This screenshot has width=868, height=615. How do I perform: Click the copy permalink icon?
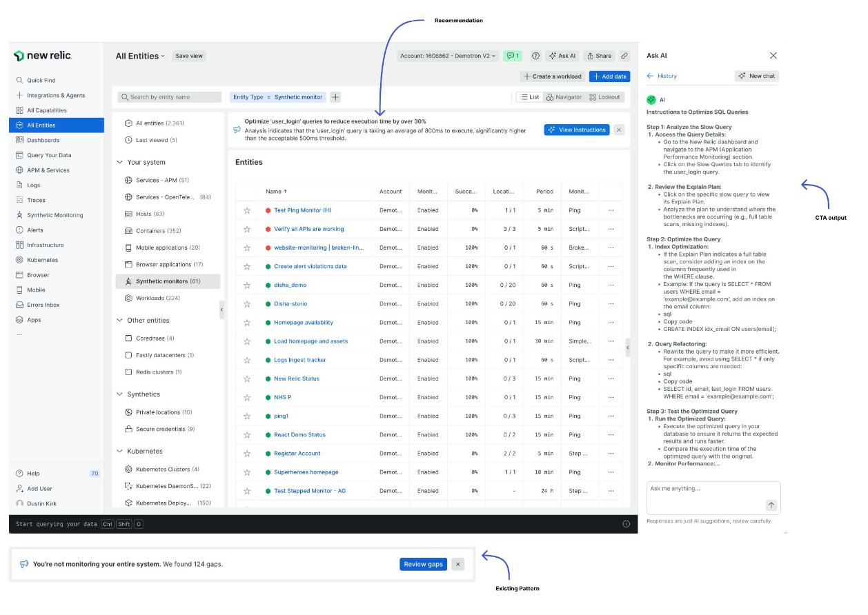pos(624,56)
